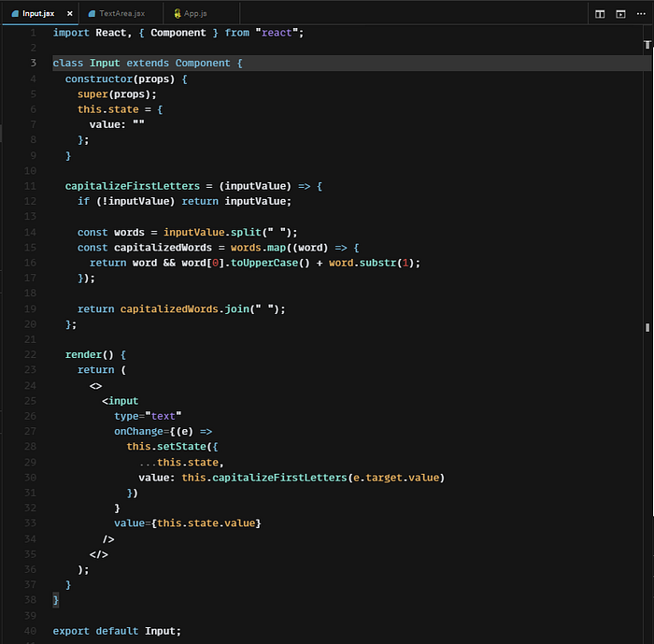The width and height of the screenshot is (654, 644).
Task: Click the overview ruler marker at top right
Action: 647,45
